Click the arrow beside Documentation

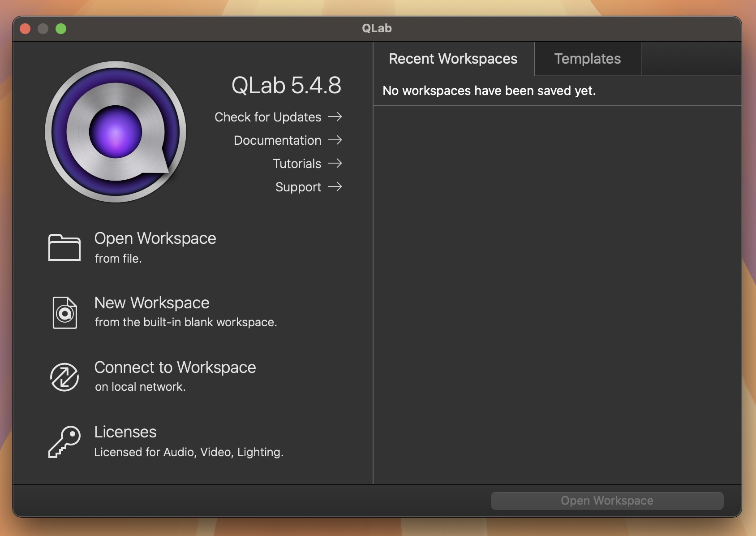coord(335,140)
